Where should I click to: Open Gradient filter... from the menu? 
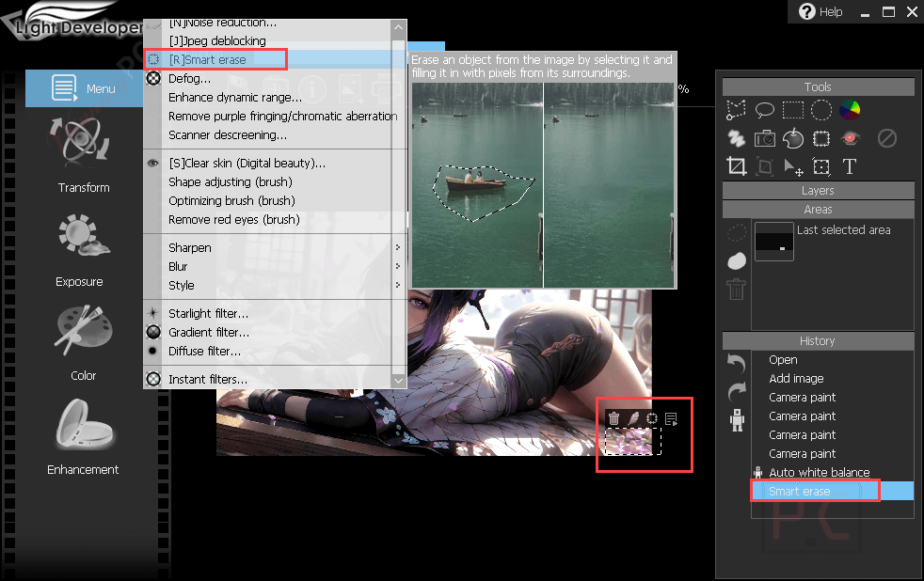point(267,333)
